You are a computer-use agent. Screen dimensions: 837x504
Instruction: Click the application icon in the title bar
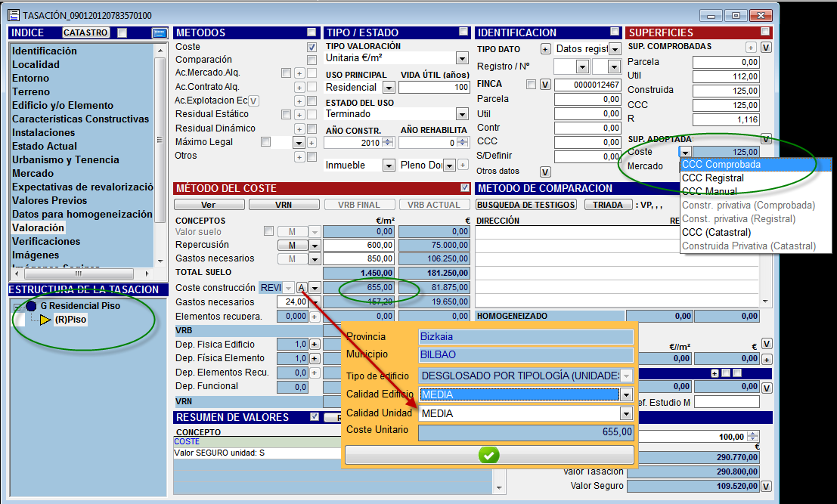click(14, 15)
